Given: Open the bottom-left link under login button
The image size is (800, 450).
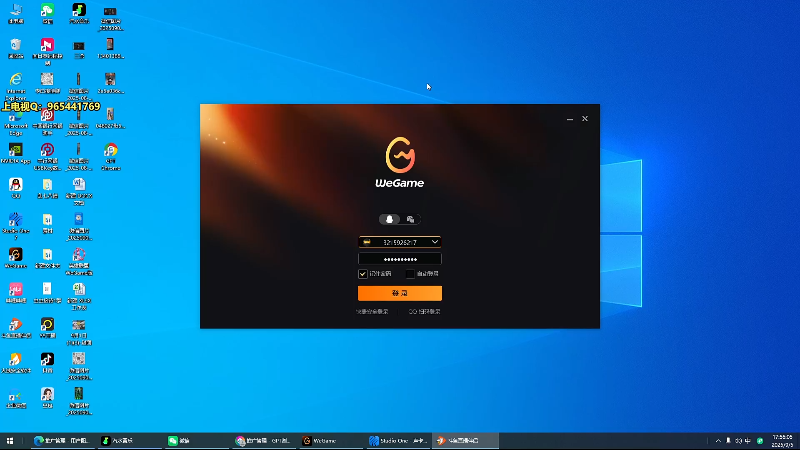Looking at the screenshot, I should [372, 311].
